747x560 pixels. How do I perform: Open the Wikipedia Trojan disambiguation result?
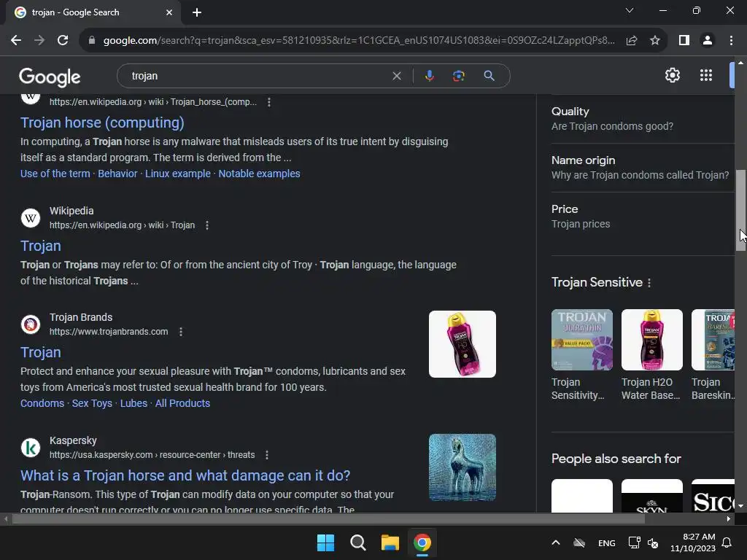(x=41, y=246)
